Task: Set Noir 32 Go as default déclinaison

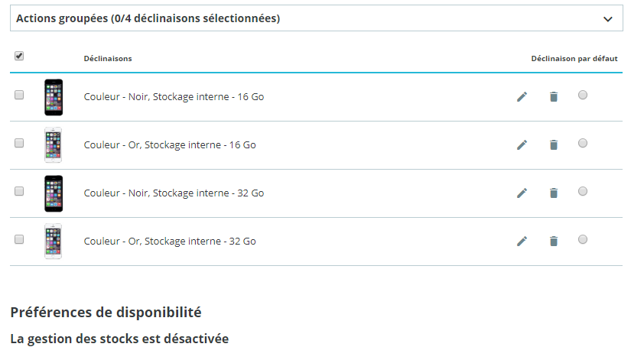Action: pyautogui.click(x=582, y=191)
